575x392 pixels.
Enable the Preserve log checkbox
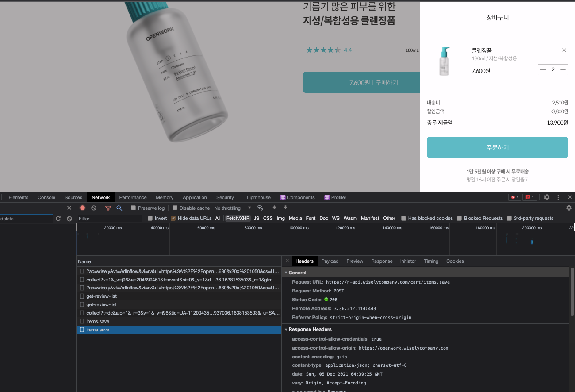(134, 208)
